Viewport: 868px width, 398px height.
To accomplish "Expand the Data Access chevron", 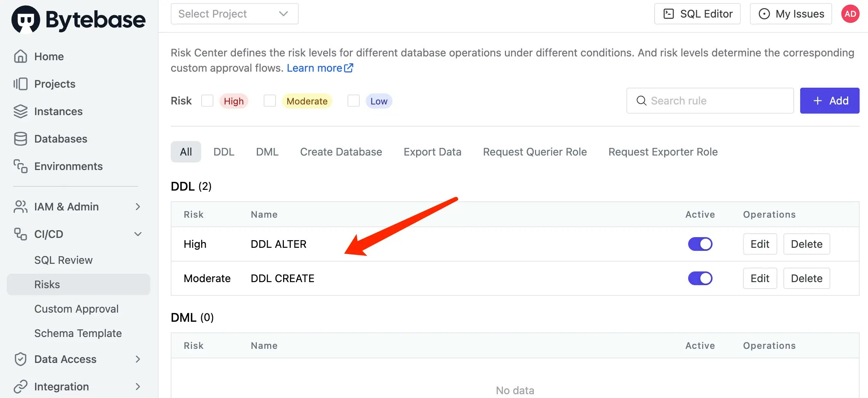I will point(138,359).
